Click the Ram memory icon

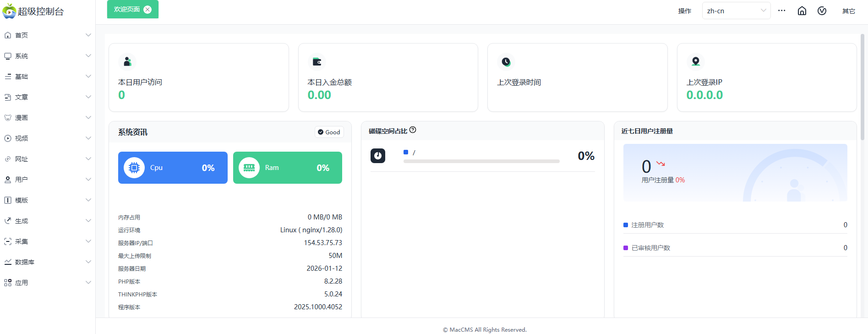(249, 168)
